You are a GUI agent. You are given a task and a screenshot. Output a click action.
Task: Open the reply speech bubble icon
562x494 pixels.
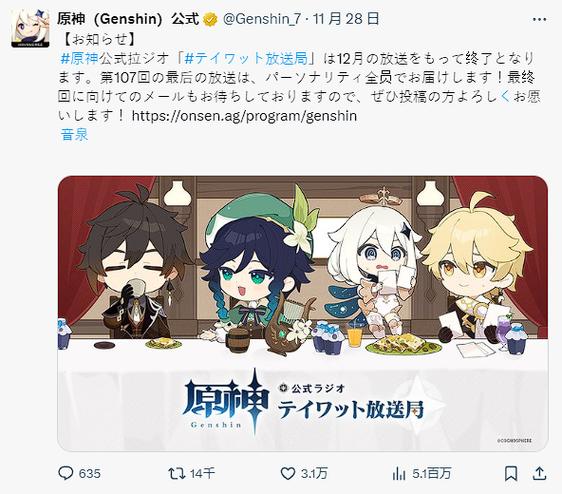click(x=66, y=473)
